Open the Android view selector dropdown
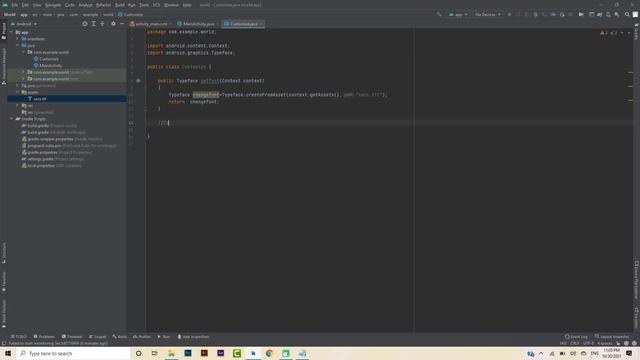The width and height of the screenshot is (640, 360). click(x=24, y=24)
